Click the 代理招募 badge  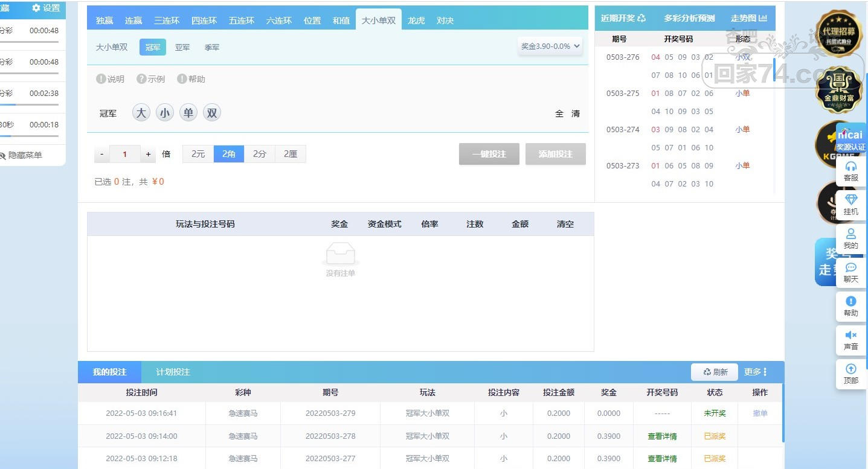pyautogui.click(x=839, y=33)
